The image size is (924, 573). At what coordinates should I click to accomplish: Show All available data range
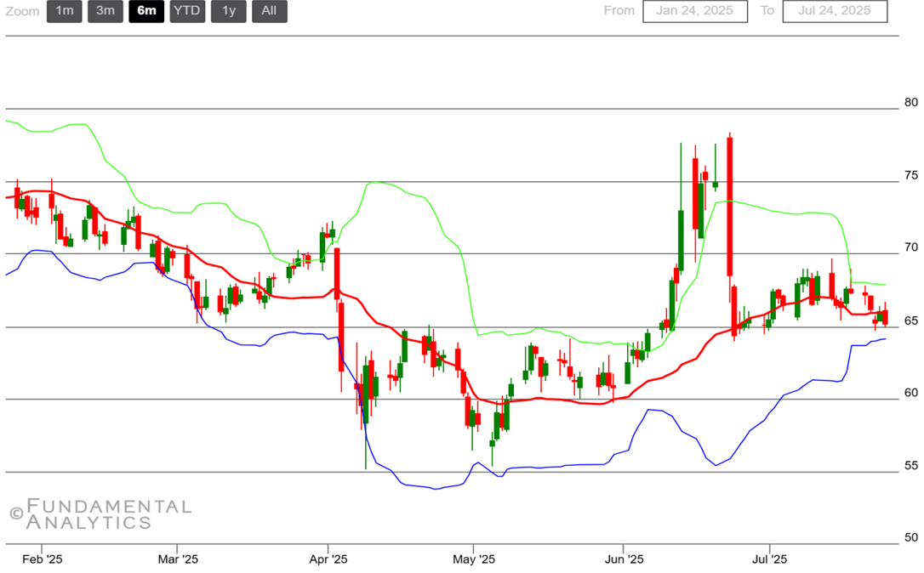pos(269,11)
